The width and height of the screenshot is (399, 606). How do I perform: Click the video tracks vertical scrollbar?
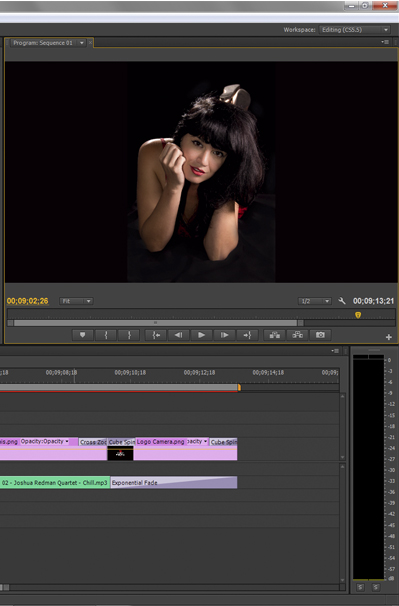343,427
